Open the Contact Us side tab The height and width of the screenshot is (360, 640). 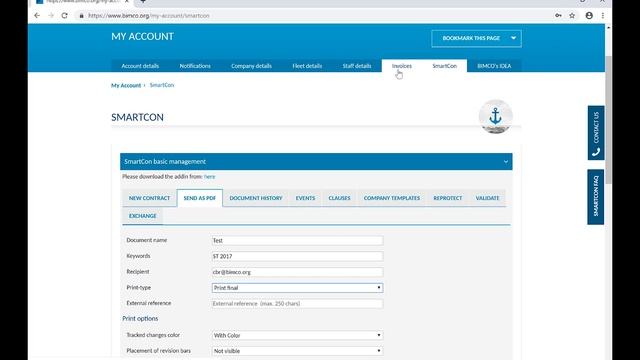pos(596,133)
